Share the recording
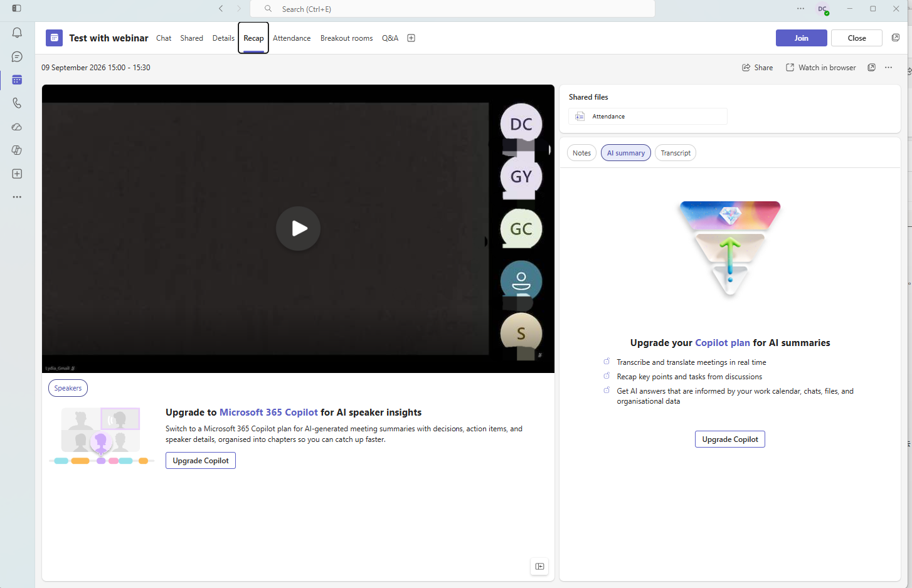The image size is (912, 588). click(758, 68)
